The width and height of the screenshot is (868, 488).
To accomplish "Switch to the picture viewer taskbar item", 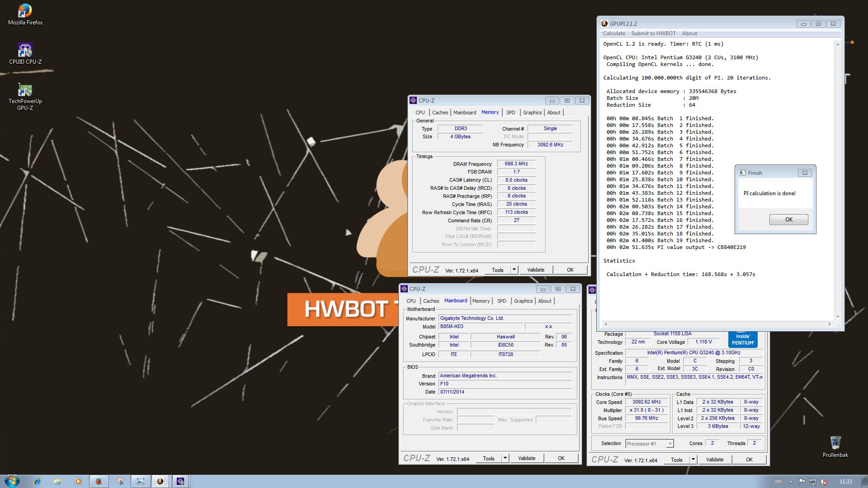I will [x=140, y=481].
